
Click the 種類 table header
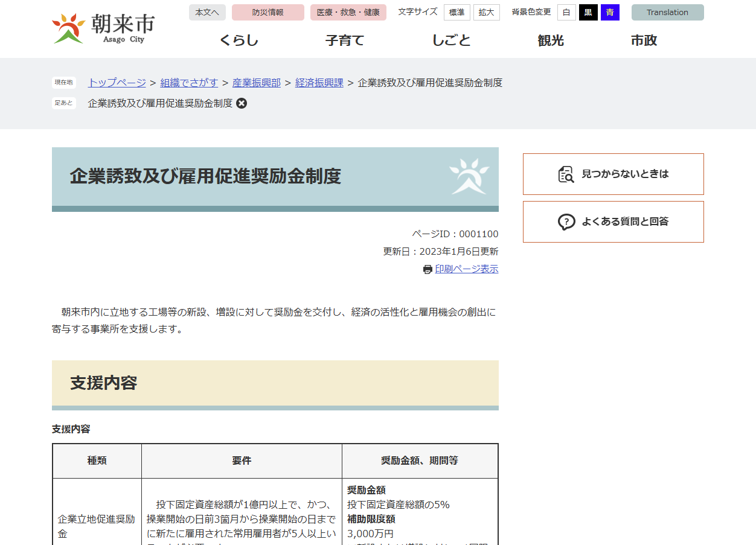[97, 461]
